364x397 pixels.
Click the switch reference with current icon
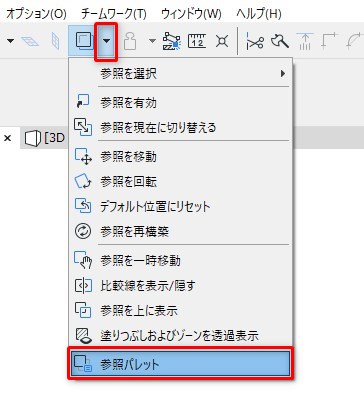click(x=83, y=127)
